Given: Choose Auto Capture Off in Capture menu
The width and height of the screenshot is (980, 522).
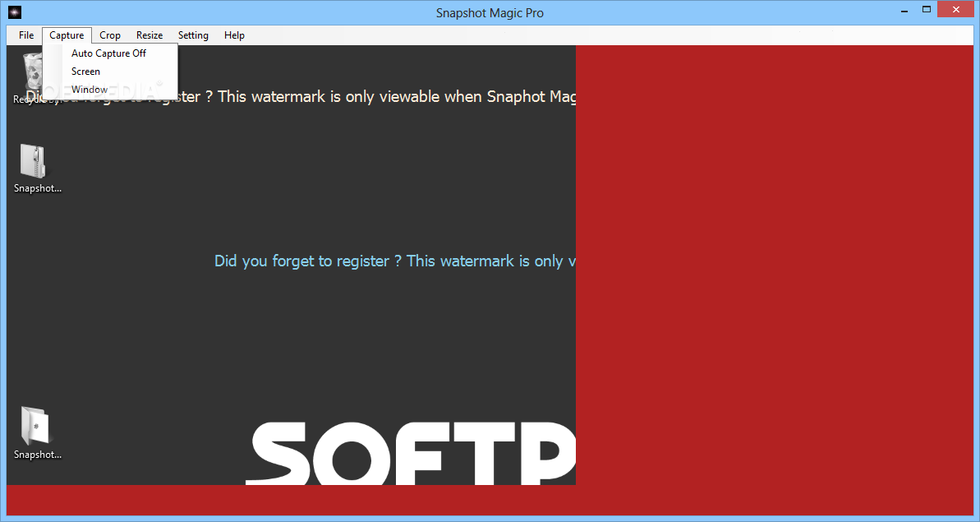Looking at the screenshot, I should point(110,53).
